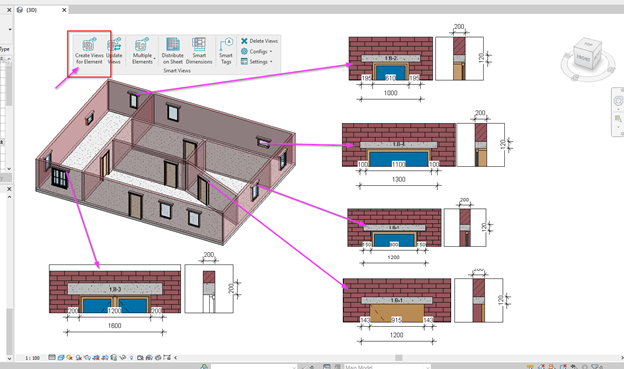Screen dimensions: 624x369
Task: Open the Multiple Elements tool
Action: (142, 51)
